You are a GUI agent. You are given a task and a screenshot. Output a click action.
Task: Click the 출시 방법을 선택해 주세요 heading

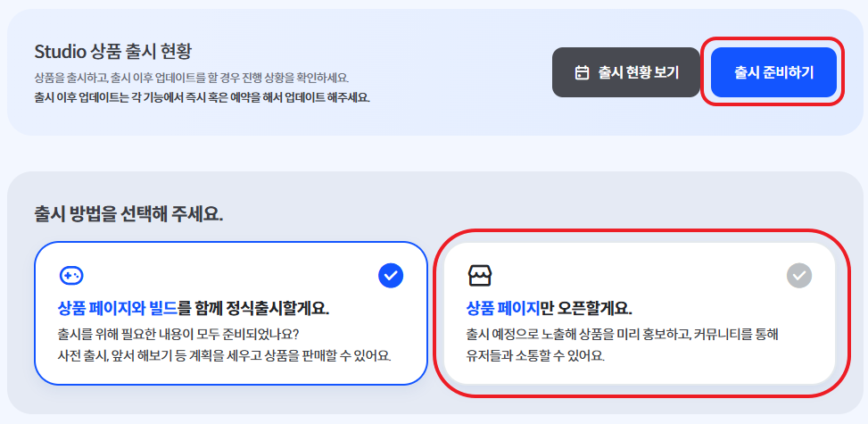[128, 214]
